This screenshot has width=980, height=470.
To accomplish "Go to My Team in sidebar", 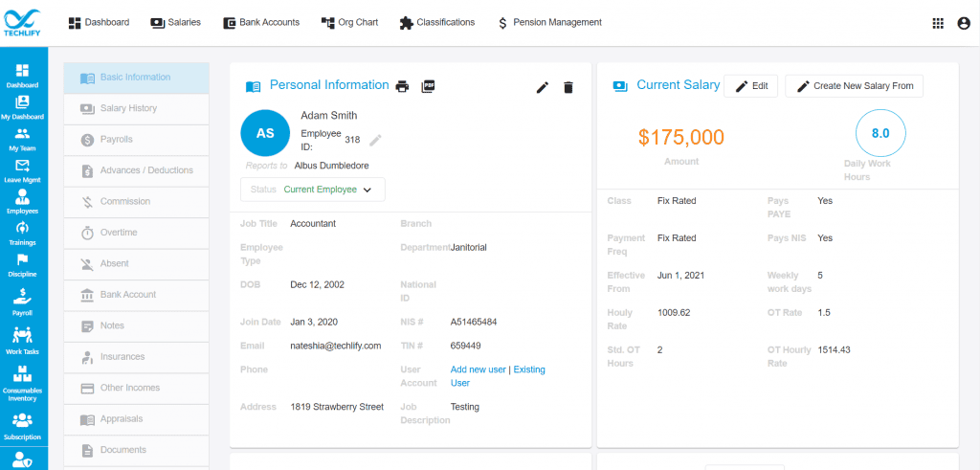I will pos(23,140).
